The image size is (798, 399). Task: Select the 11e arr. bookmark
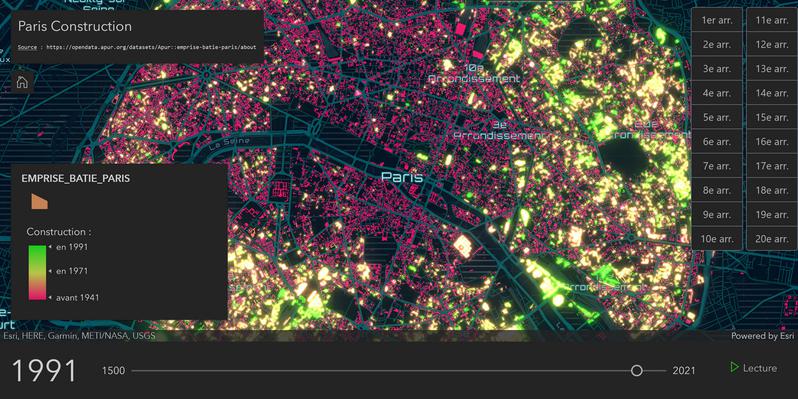point(772,20)
